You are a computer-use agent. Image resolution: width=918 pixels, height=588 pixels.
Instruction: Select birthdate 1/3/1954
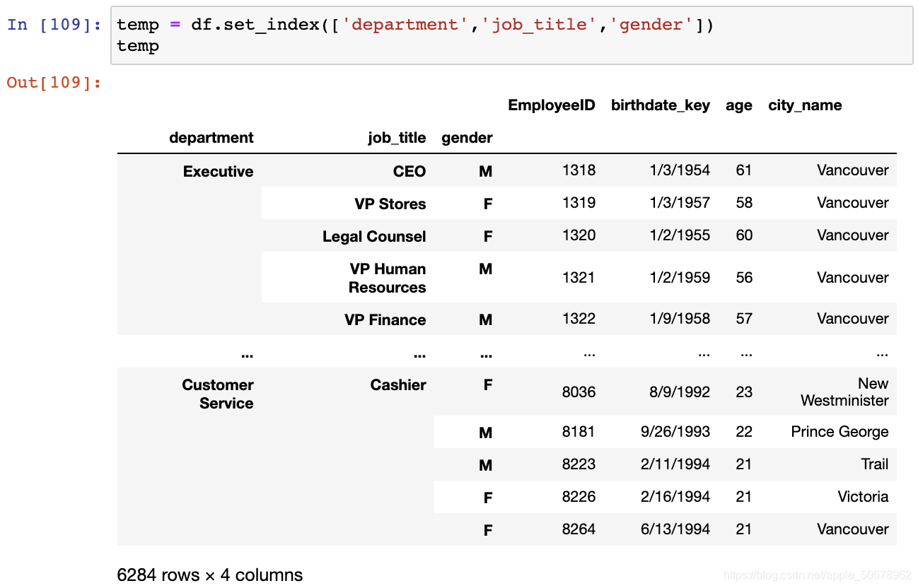[680, 170]
